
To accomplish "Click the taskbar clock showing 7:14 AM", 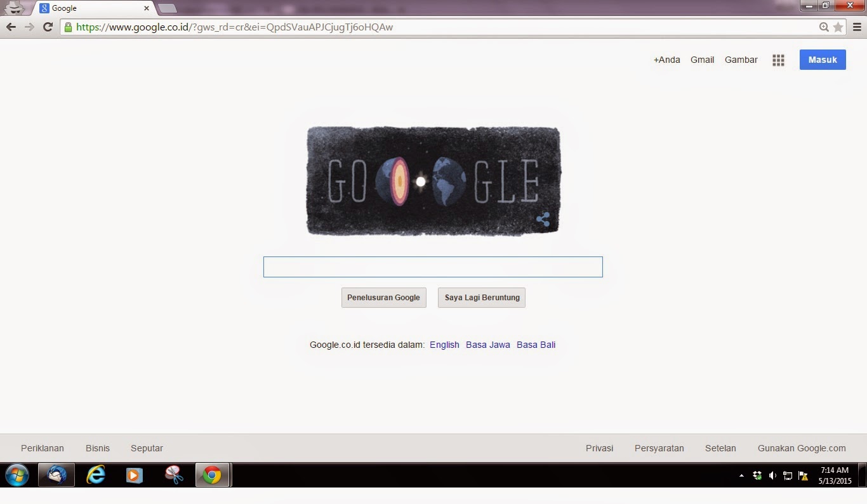I will [x=835, y=475].
